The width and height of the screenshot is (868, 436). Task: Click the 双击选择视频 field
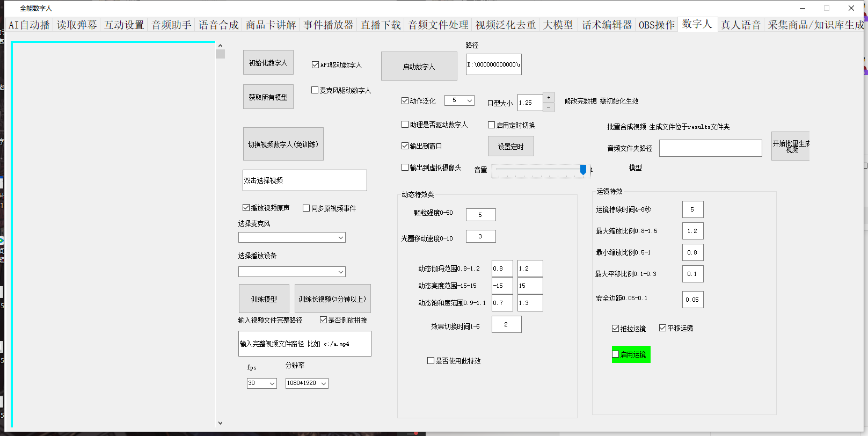coord(305,180)
